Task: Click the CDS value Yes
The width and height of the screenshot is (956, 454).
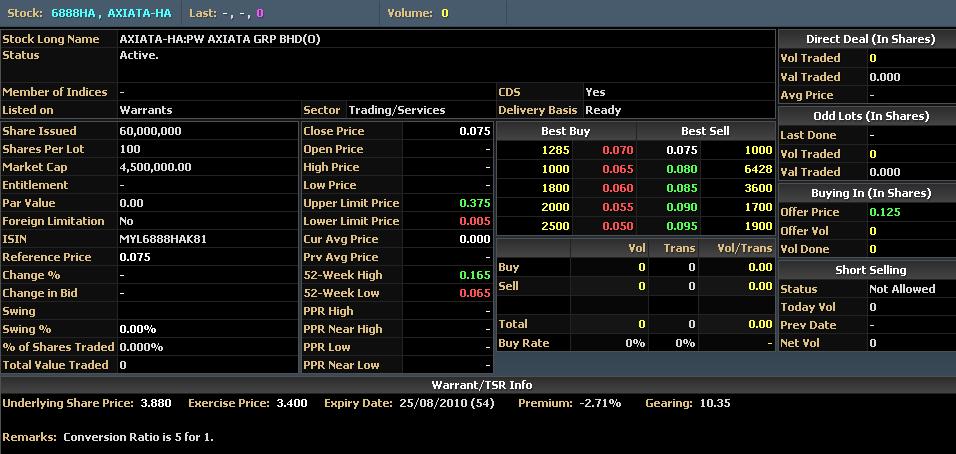Action: (x=595, y=92)
